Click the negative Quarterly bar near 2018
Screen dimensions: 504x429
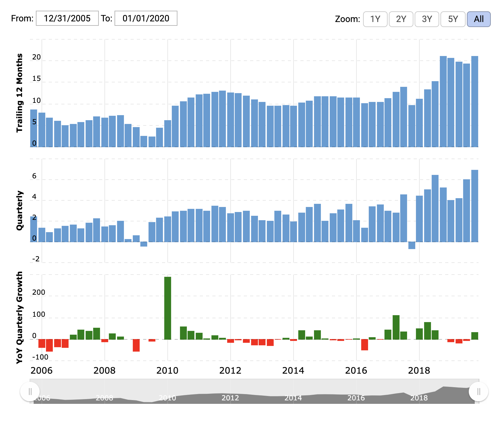[412, 245]
